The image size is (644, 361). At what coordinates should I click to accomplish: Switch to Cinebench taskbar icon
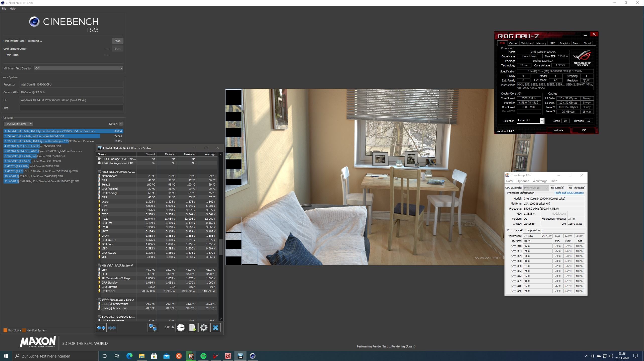252,356
